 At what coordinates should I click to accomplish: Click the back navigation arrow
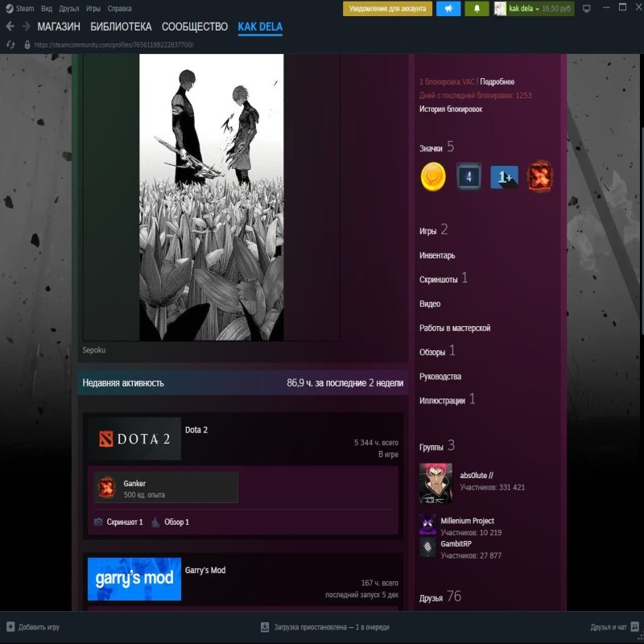click(11, 25)
